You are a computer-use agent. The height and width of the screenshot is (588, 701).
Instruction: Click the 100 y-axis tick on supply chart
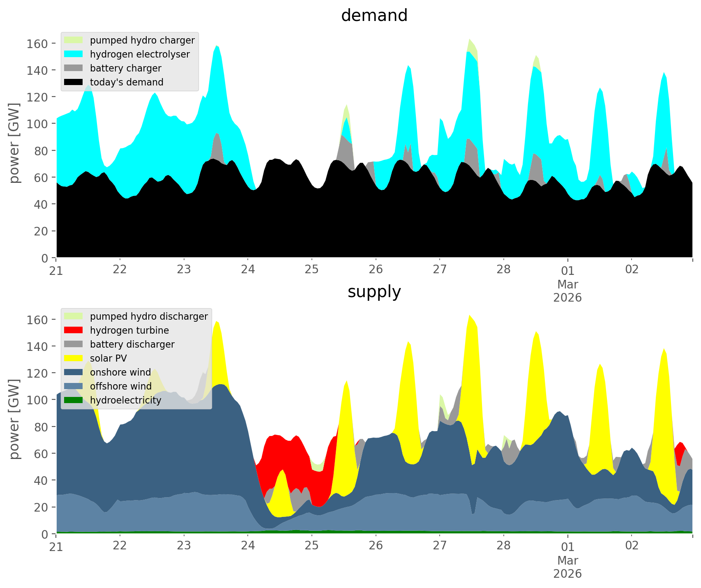click(x=37, y=400)
